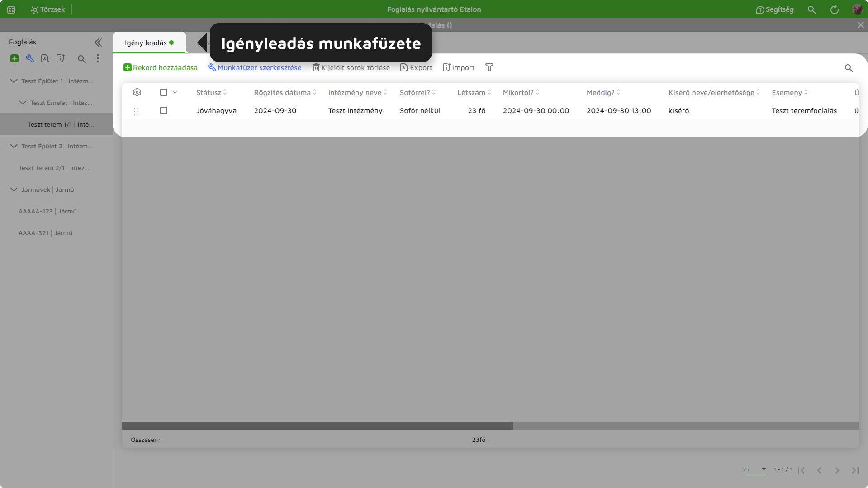Select Teszt terem 1/1 tree item
Image resolution: width=868 pixels, height=488 pixels.
pos(56,124)
